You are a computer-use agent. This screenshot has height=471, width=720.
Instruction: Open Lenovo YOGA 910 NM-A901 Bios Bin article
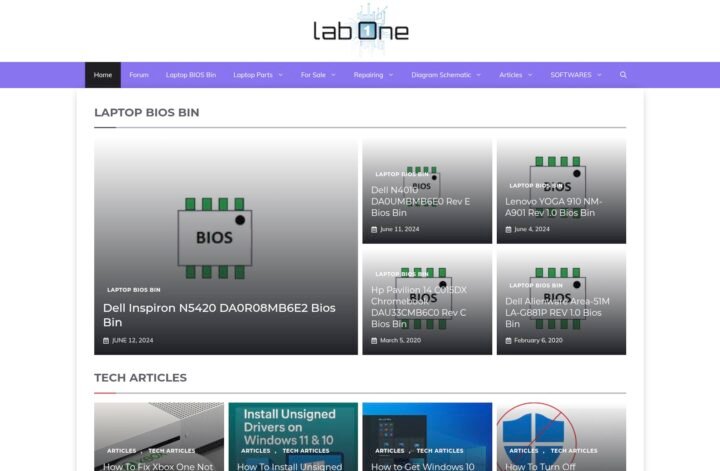coord(553,207)
